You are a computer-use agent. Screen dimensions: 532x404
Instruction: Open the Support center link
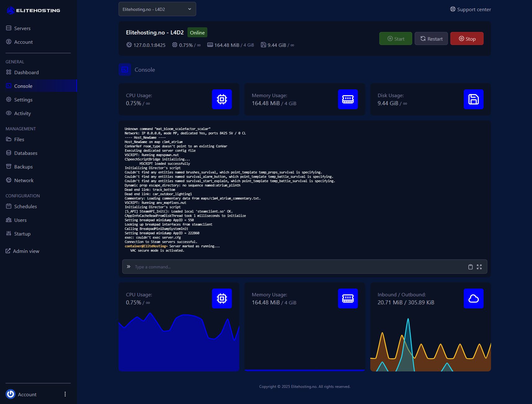coord(471,9)
